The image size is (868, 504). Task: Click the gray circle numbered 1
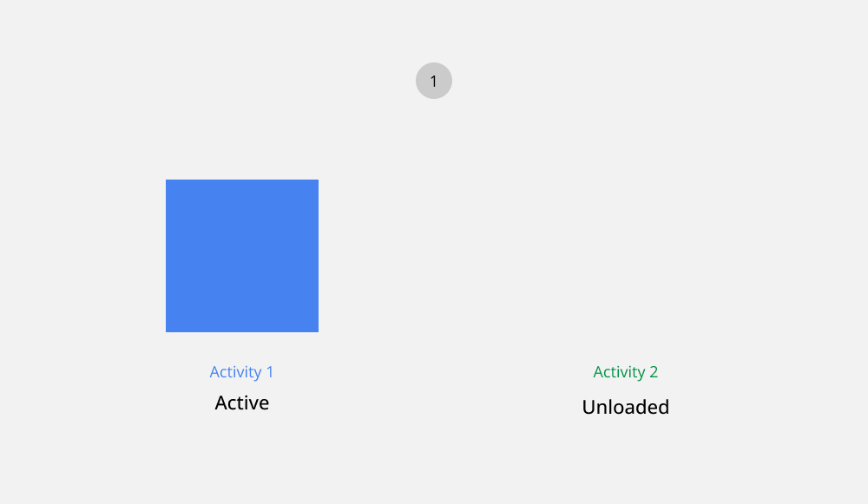434,81
